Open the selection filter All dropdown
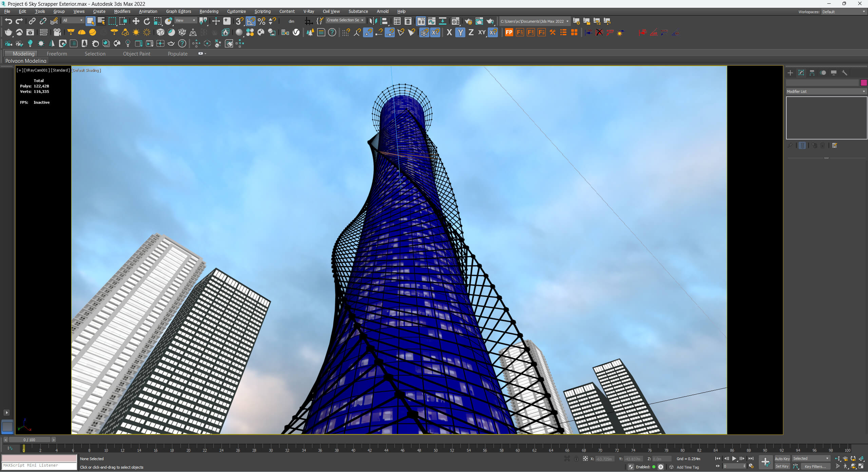Image resolution: width=868 pixels, height=472 pixels. 73,20
